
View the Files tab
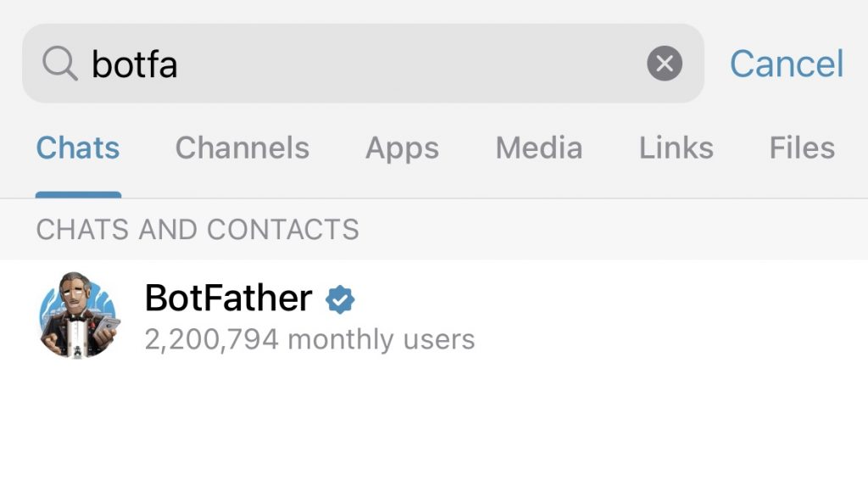coord(802,148)
